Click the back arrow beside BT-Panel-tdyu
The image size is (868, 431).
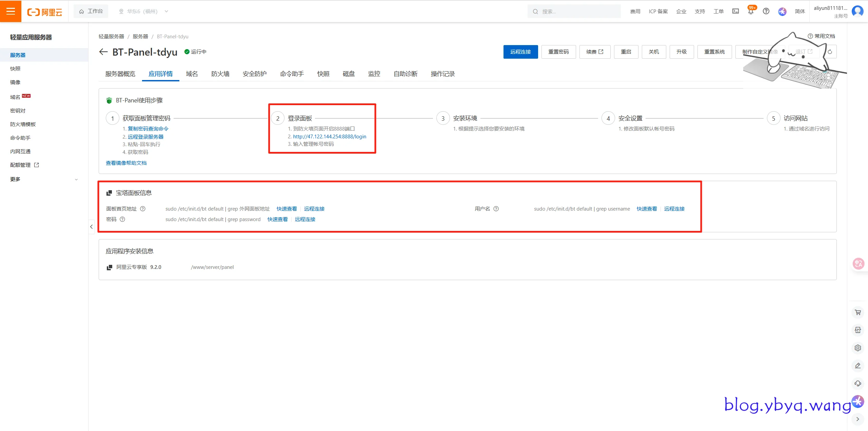click(x=103, y=52)
